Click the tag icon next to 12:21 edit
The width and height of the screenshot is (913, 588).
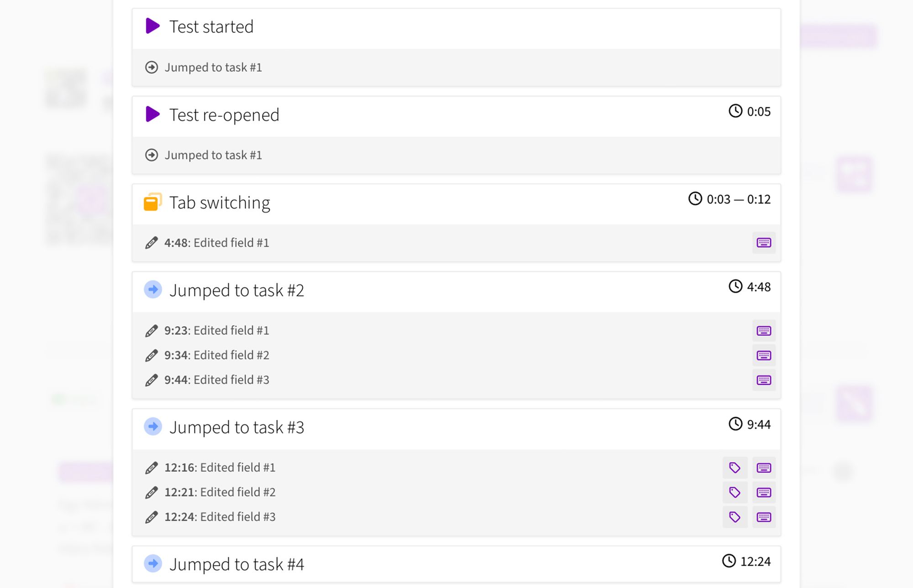pos(735,492)
